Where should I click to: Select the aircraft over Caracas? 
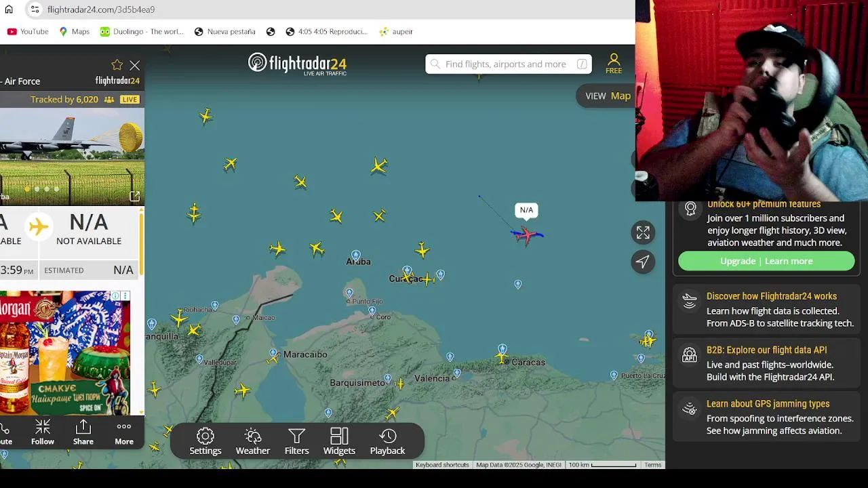tap(502, 356)
